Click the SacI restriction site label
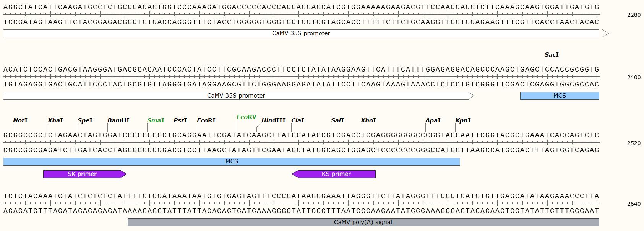 tap(552, 55)
